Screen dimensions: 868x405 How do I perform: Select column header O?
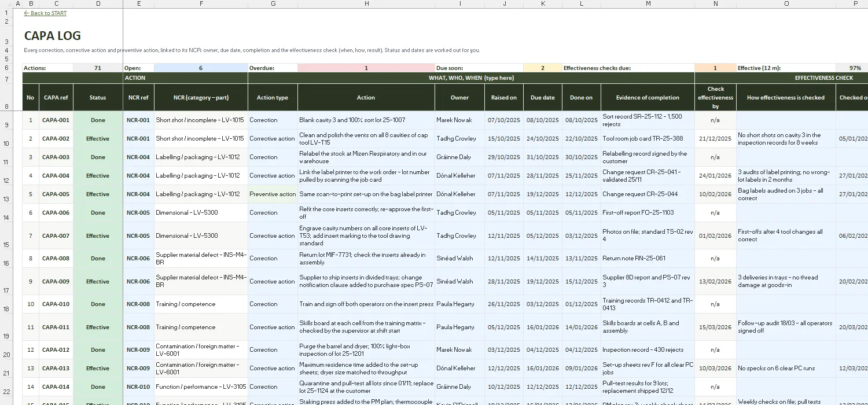pyautogui.click(x=786, y=4)
